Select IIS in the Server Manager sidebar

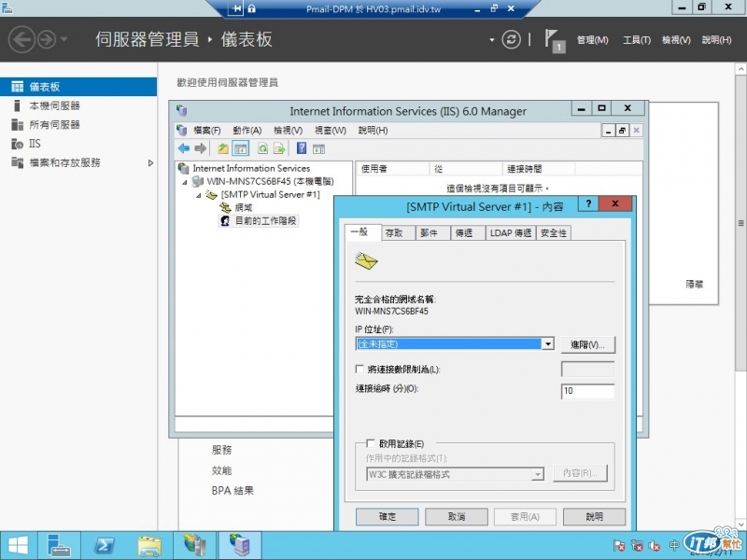[35, 144]
